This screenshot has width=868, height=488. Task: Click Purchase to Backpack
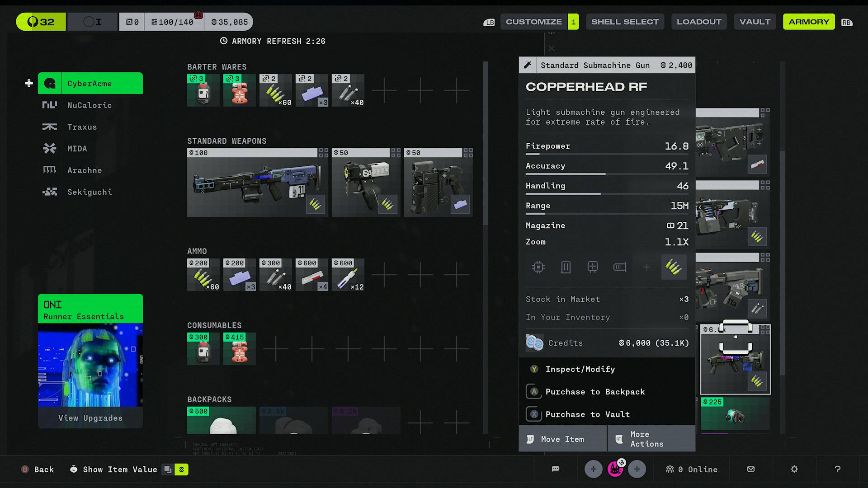(595, 392)
